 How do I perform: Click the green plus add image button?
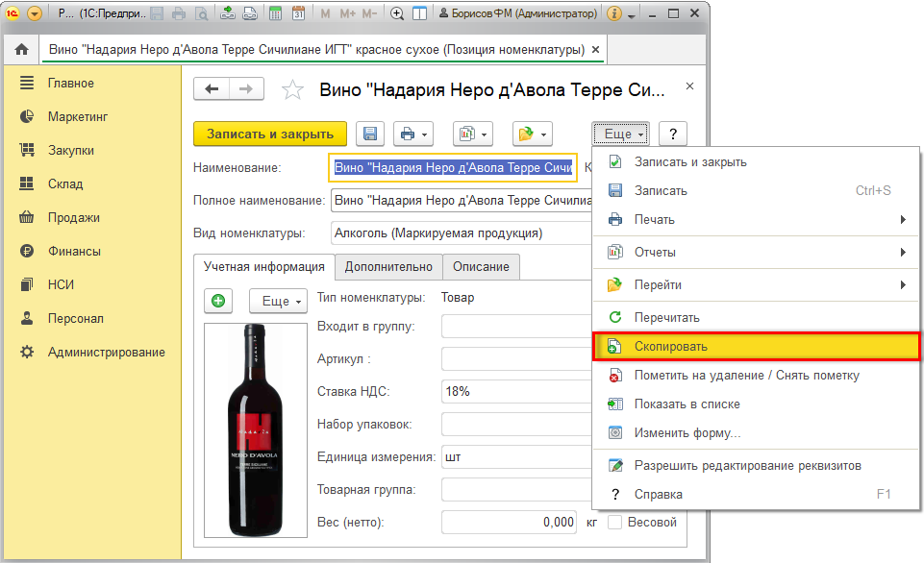tap(218, 301)
